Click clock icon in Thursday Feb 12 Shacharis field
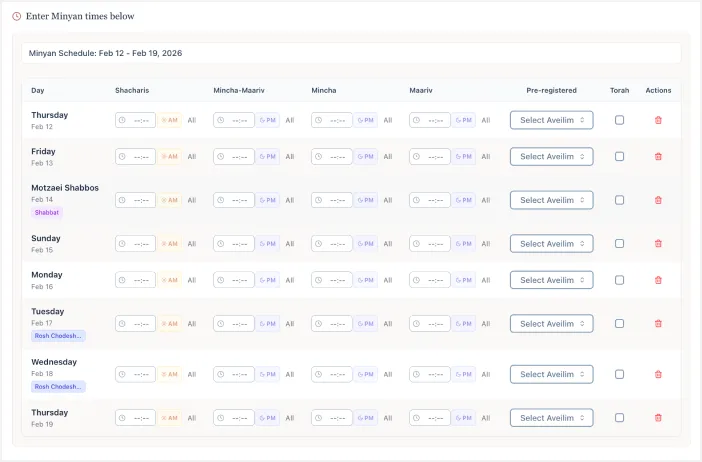The width and height of the screenshot is (702, 462). pyautogui.click(x=122, y=120)
